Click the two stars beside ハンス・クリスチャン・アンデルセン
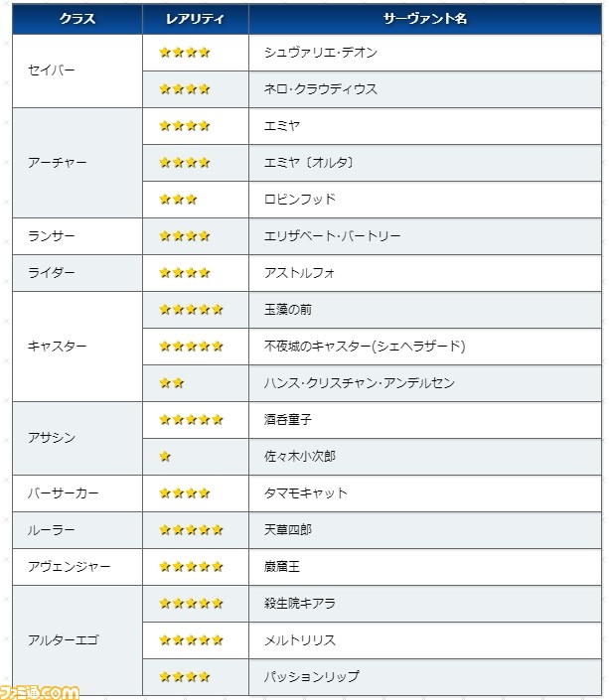Screen dimensions: 609x700 [x=172, y=383]
